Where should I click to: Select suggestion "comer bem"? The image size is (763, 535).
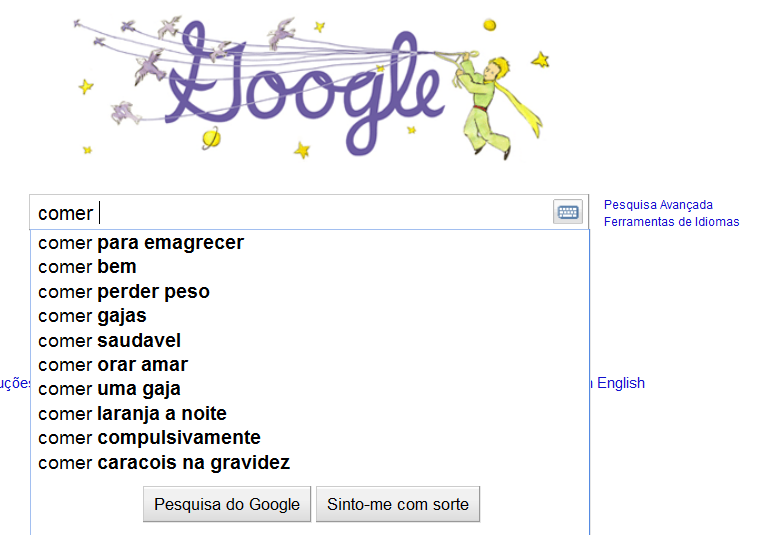(87, 267)
